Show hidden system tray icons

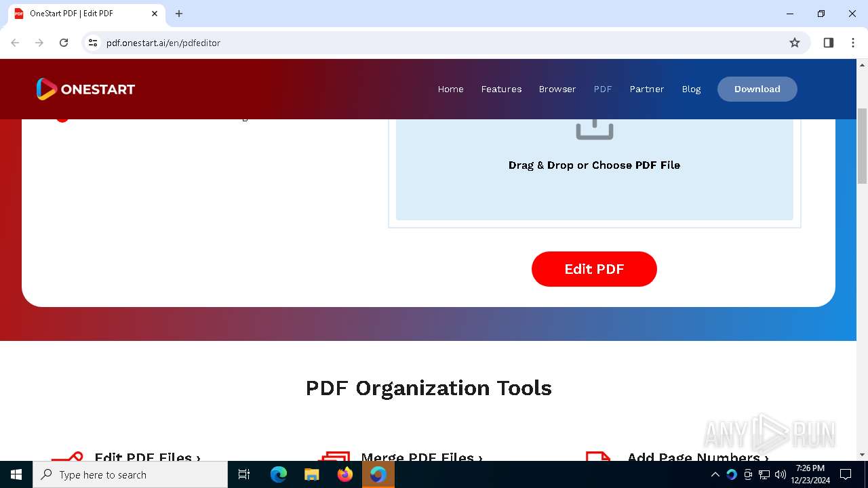[715, 474]
